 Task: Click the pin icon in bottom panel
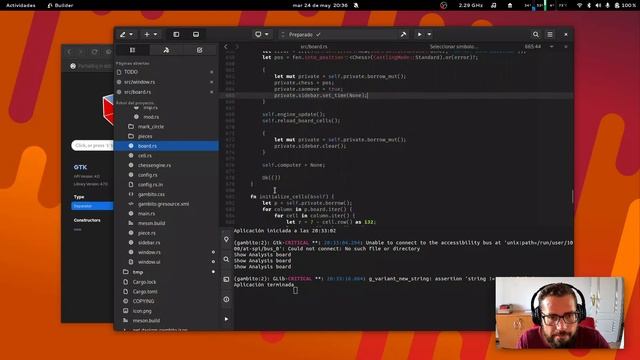226,240
